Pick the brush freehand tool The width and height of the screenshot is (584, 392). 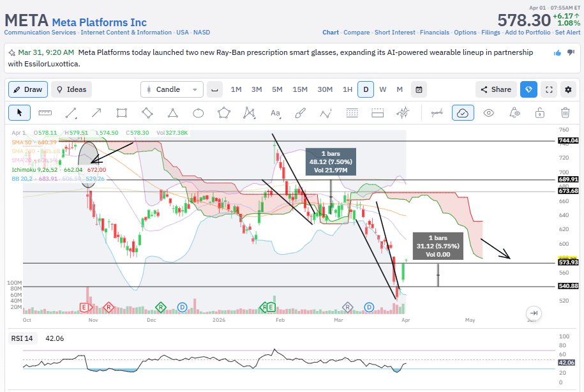(x=300, y=112)
